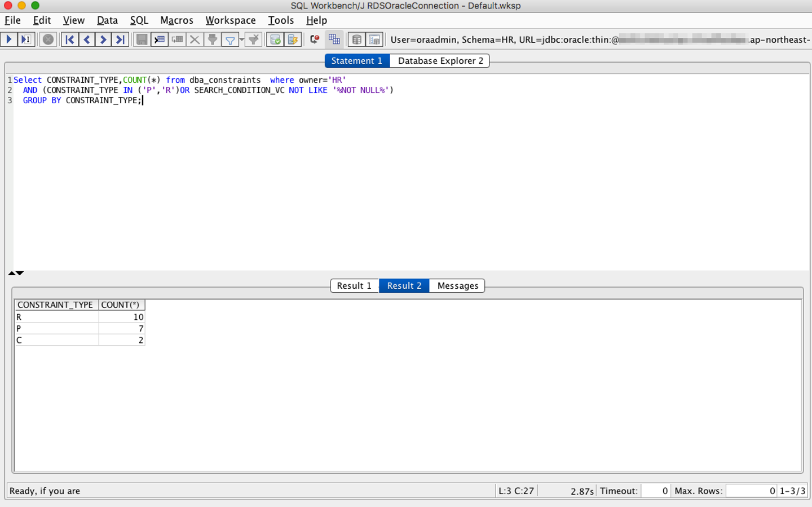This screenshot has width=812, height=507.
Task: Sort by the COUNT(*) column header
Action: click(x=122, y=305)
